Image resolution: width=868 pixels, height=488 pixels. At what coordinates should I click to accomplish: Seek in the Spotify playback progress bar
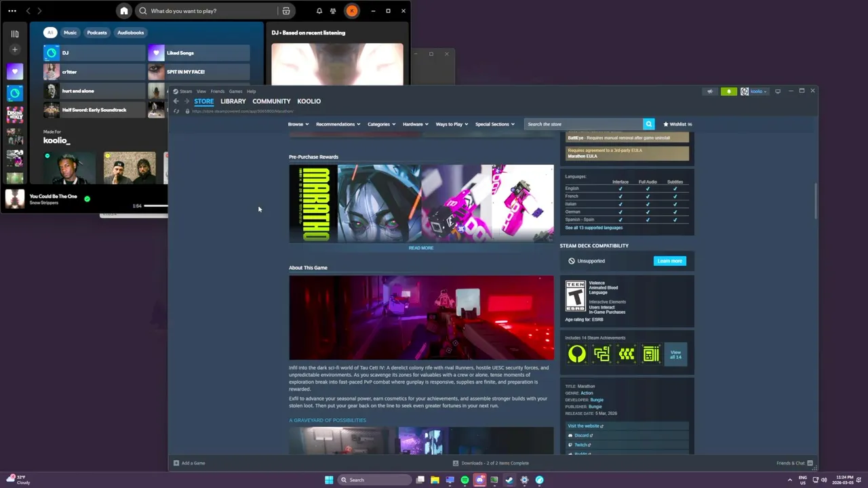155,205
